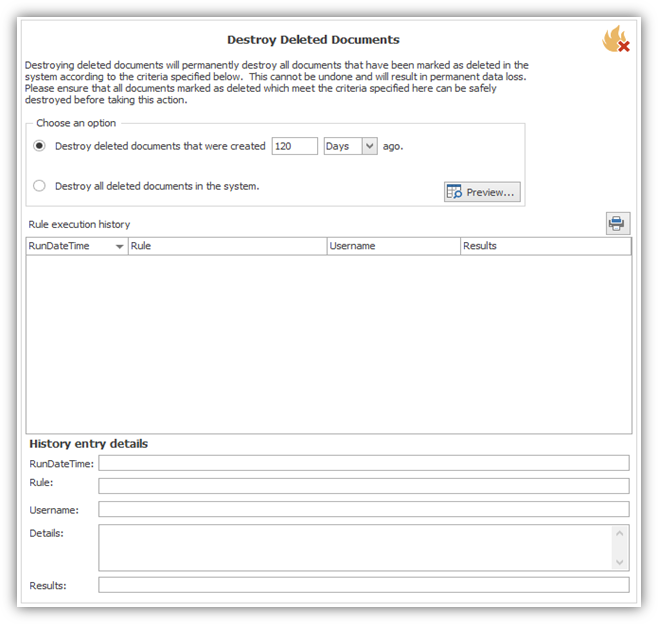Viewport: 658px width, 624px height.
Task: Focus the RunDateTime details field
Action: tap(364, 463)
